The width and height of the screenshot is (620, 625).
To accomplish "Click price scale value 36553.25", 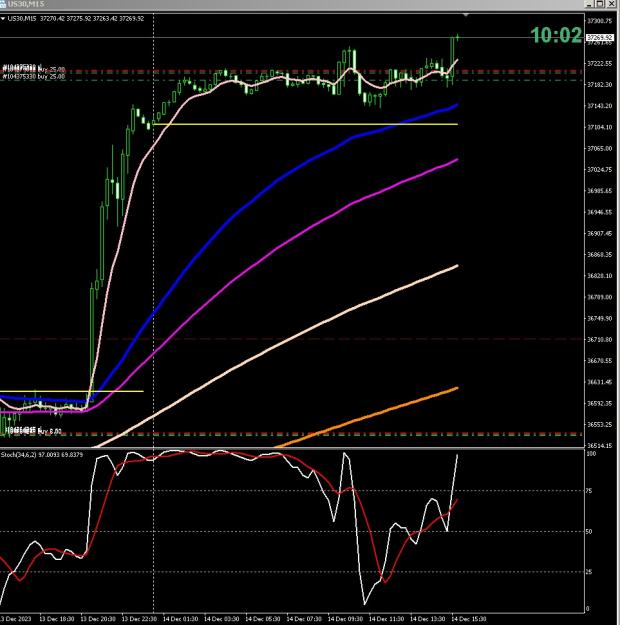I will [600, 425].
